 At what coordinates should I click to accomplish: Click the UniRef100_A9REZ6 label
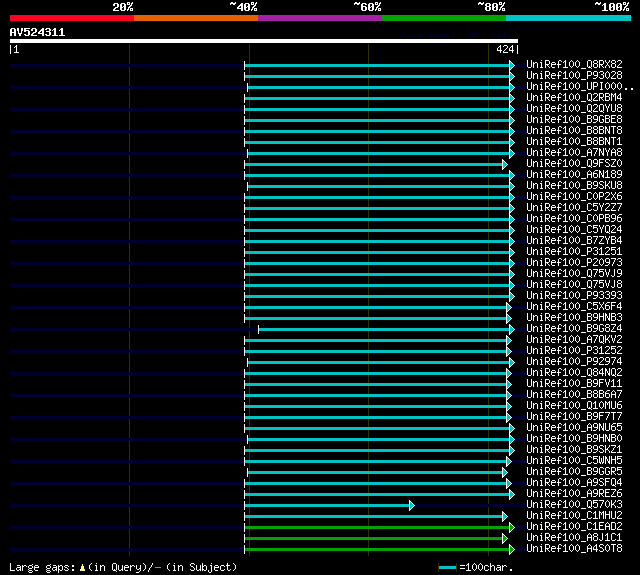click(574, 494)
